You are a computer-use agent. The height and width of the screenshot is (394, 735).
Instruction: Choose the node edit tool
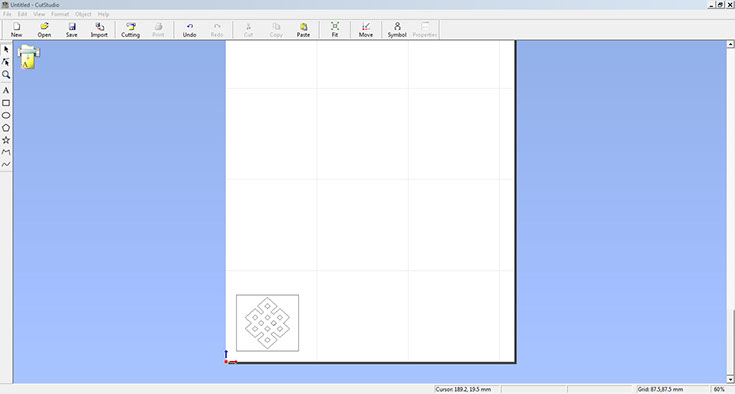click(x=6, y=62)
